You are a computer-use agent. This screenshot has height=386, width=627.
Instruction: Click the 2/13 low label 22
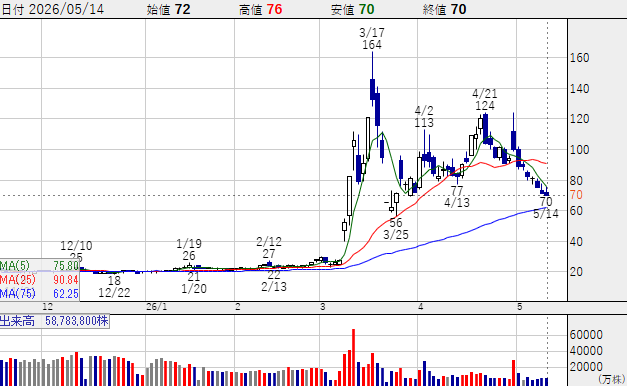tap(274, 274)
